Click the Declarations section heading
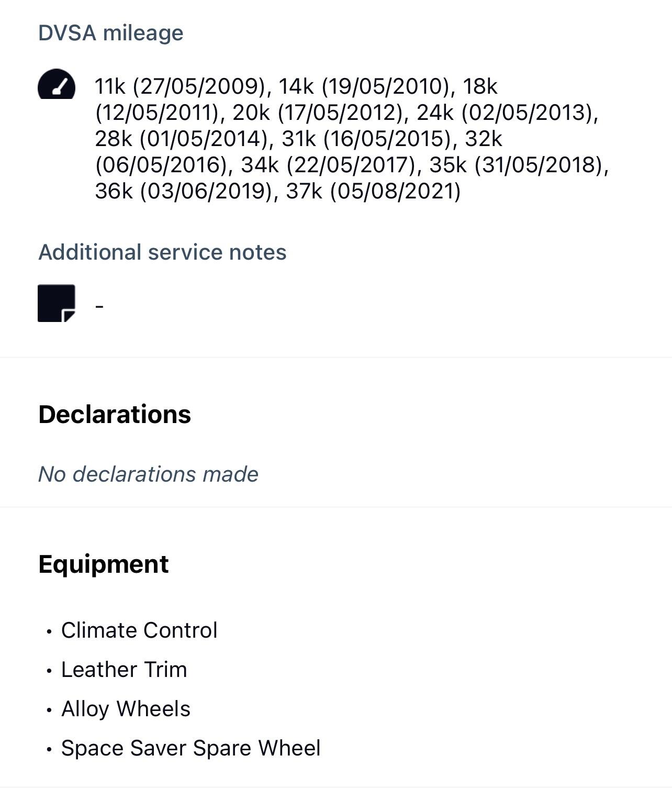The height and width of the screenshot is (789, 672). (x=115, y=414)
